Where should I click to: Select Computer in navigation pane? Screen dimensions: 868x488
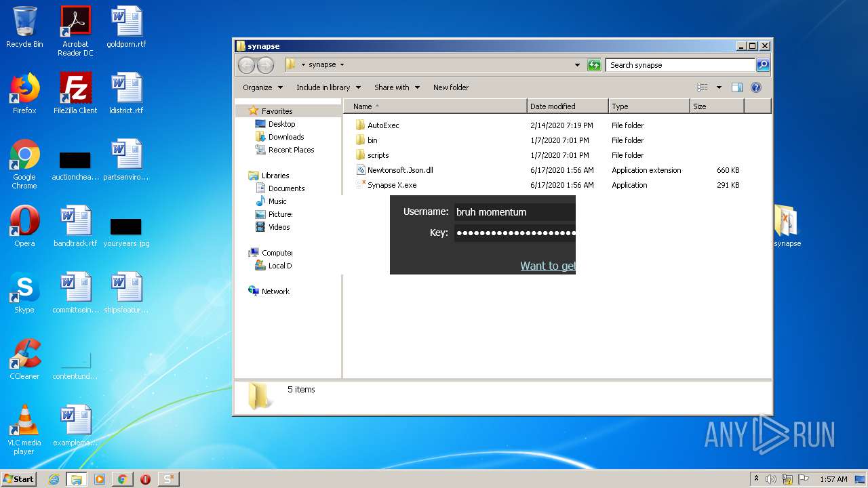click(271, 253)
